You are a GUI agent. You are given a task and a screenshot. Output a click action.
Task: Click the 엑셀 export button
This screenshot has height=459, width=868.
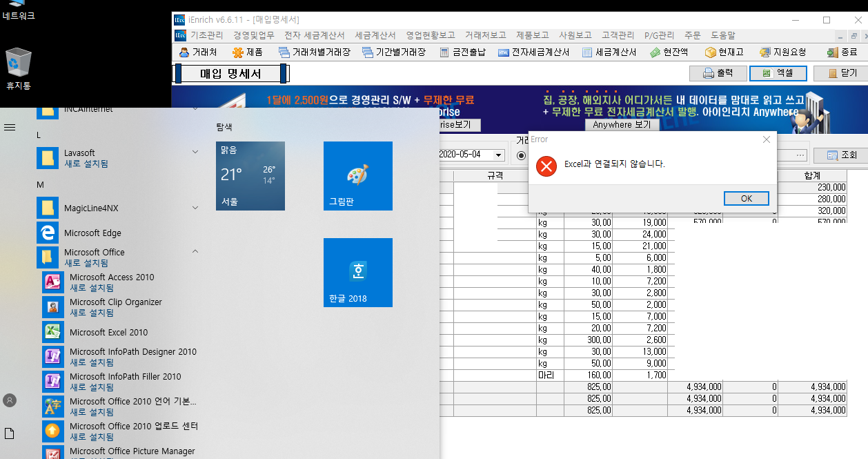pos(778,72)
